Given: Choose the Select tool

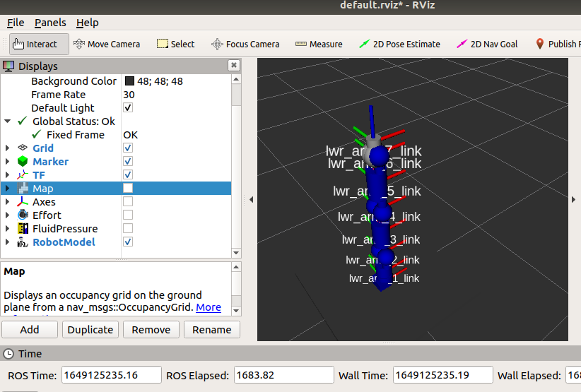Looking at the screenshot, I should click(175, 44).
